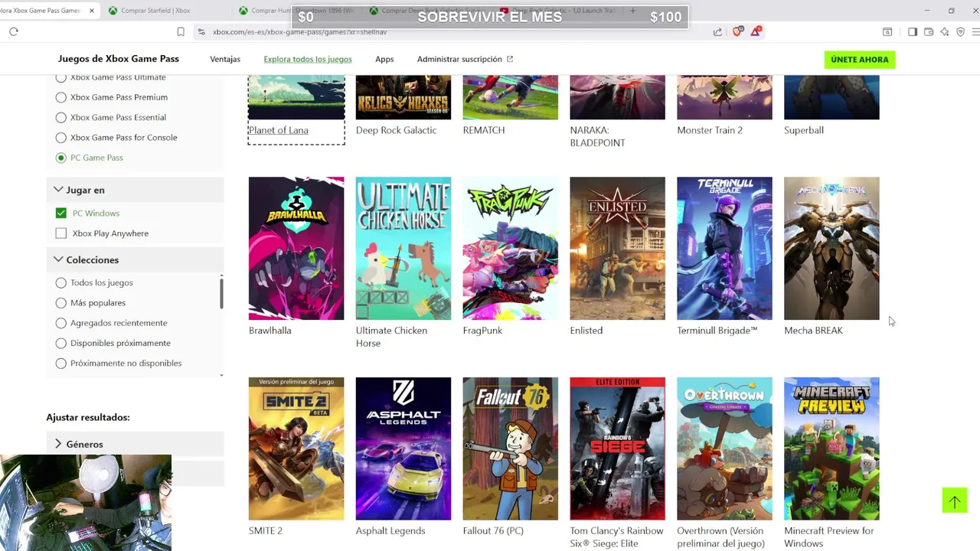The height and width of the screenshot is (551, 980).
Task: Expand the Géneros filter section
Action: pos(135,444)
